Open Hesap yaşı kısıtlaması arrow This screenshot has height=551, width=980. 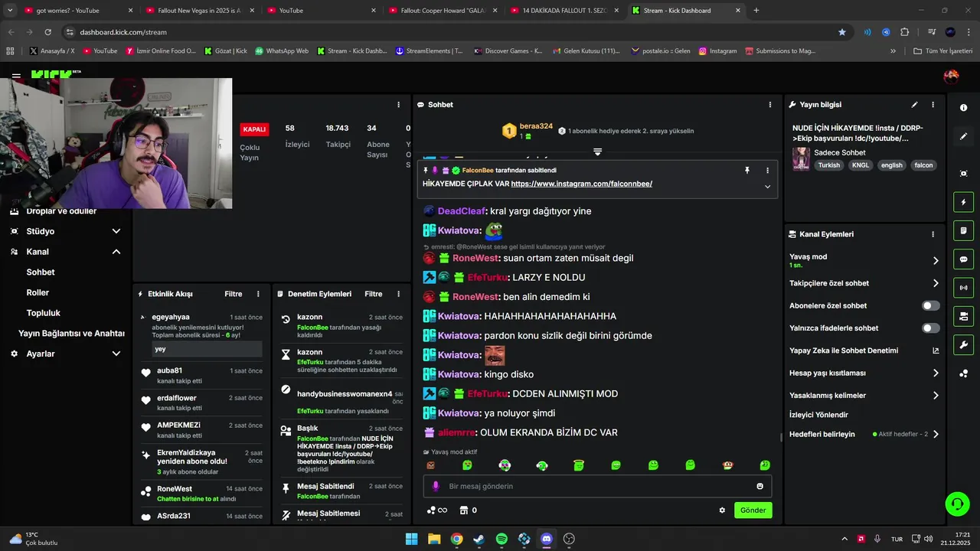936,373
